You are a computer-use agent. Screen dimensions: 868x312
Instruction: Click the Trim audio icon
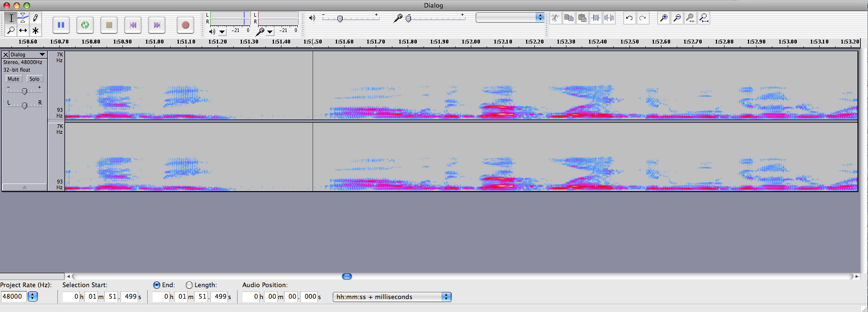(596, 18)
